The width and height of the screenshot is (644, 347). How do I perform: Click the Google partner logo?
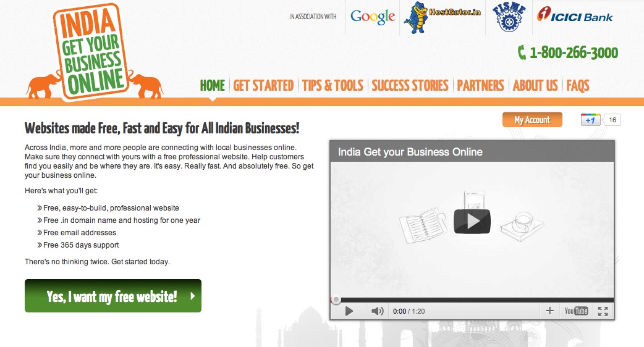[x=373, y=17]
